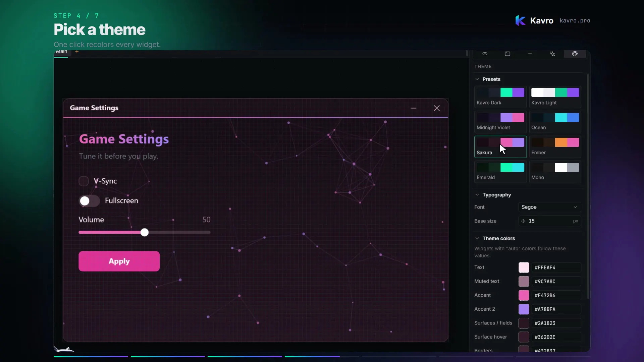
Task: Click the Volume slider handle
Action: pos(145,232)
